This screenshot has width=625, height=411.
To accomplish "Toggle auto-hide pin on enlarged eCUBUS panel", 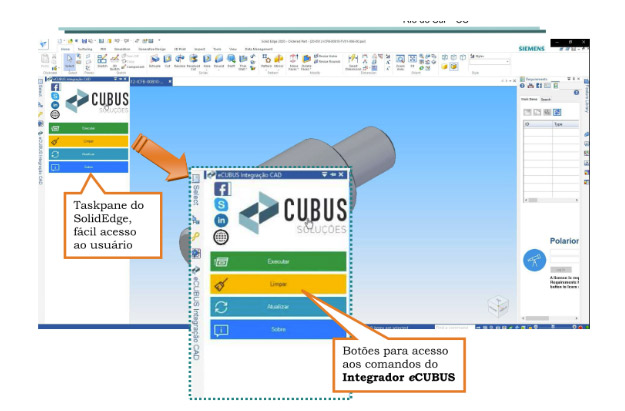I will tap(333, 175).
